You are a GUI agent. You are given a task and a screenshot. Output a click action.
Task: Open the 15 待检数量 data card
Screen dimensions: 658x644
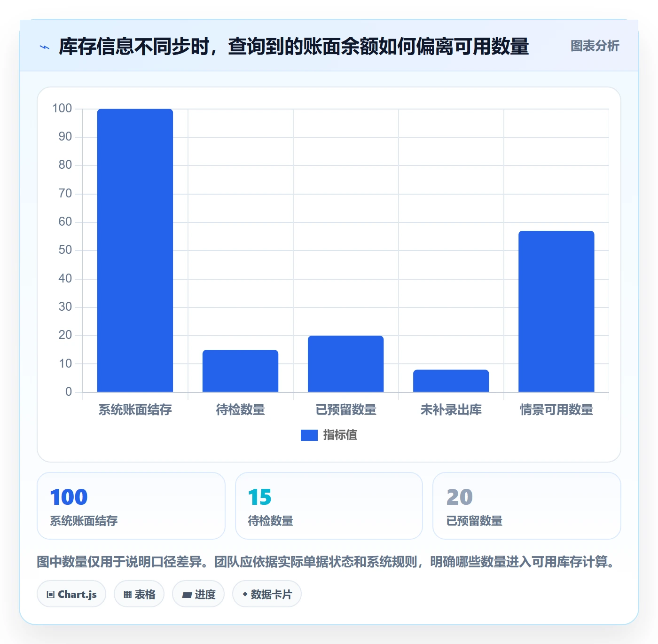(329, 506)
